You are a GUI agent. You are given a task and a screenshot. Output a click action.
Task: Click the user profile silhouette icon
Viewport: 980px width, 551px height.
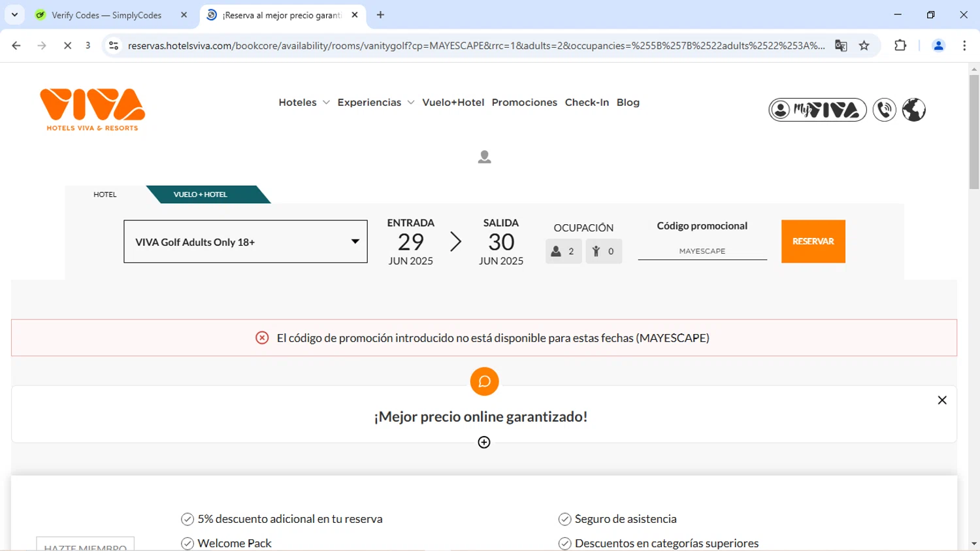coord(484,157)
